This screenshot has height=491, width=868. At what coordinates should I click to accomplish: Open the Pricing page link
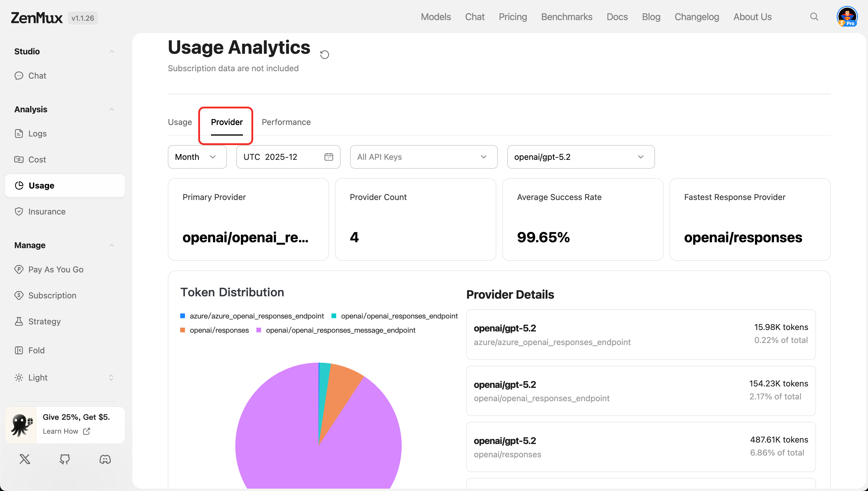(x=513, y=17)
